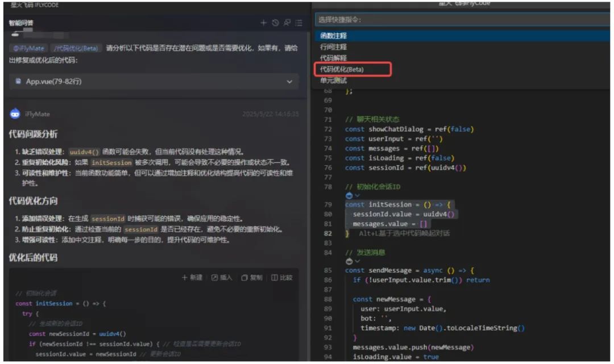
Task: Click 插入 to insert optimized code
Action: point(222,278)
